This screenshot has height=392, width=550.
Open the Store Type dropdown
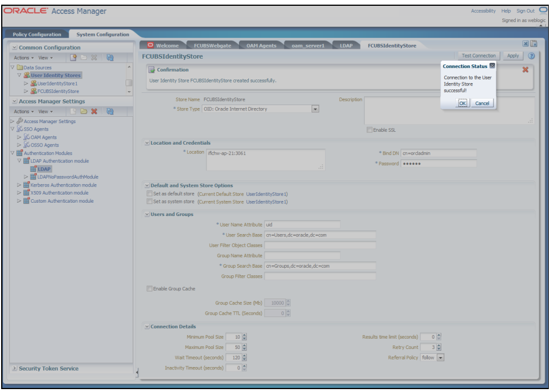[315, 109]
